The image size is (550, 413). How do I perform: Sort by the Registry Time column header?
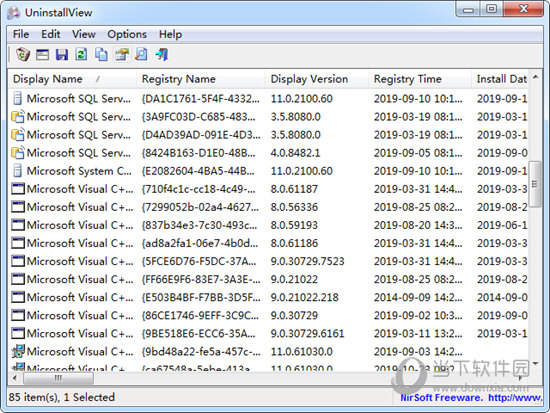[420, 79]
